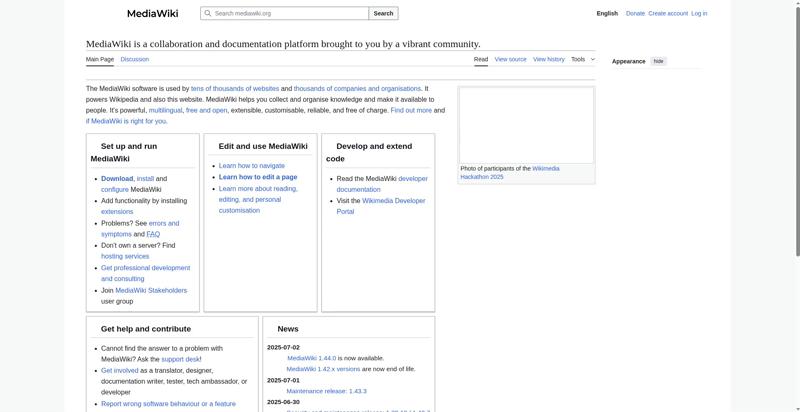
Task: Open the MediaWiki logo link
Action: [x=153, y=14]
